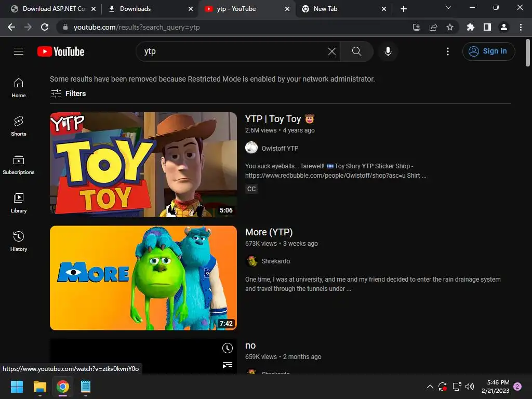Image resolution: width=532 pixels, height=399 pixels.
Task: Open the 'YTP | Toy Toy' video title
Action: point(280,119)
